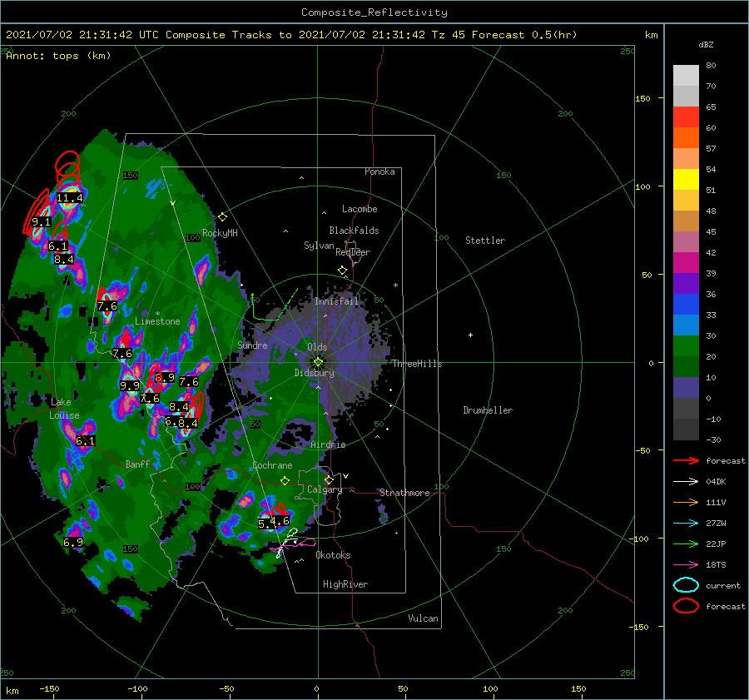Screen dimensions: 749x700
Task: Select the orange 57–60 dBZ swatch
Action: [686, 138]
